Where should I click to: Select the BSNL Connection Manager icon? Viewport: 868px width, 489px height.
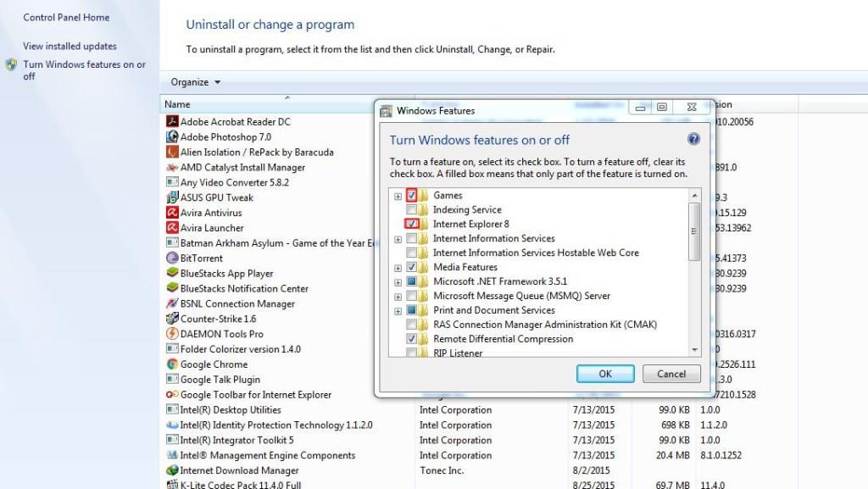click(172, 303)
